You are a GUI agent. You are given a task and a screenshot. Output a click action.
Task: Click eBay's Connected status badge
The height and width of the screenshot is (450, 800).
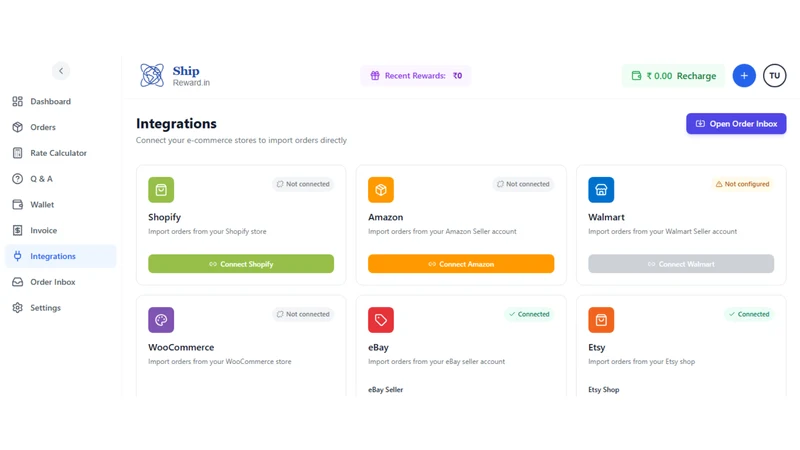[529, 314]
